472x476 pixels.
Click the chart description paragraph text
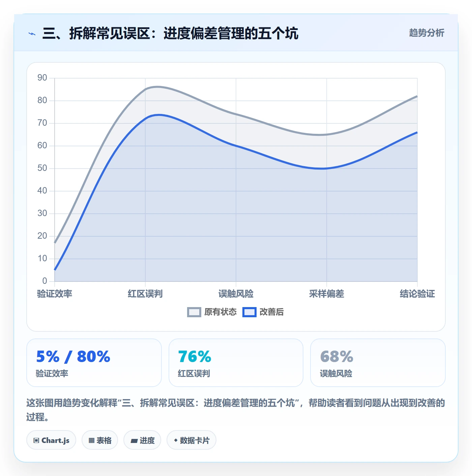pyautogui.click(x=236, y=410)
